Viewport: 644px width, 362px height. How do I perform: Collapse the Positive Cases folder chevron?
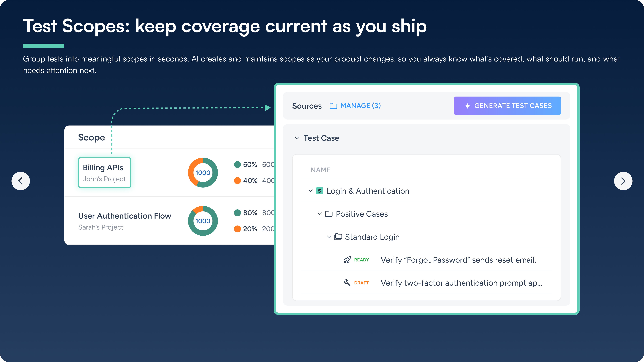[320, 214]
